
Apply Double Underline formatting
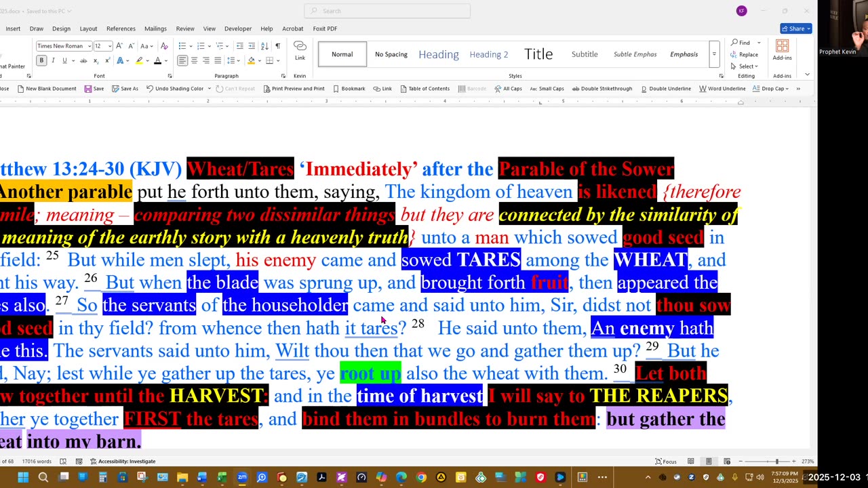(x=666, y=89)
